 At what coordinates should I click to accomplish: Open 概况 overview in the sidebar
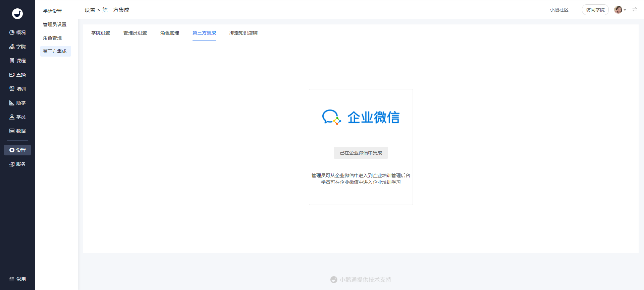17,32
